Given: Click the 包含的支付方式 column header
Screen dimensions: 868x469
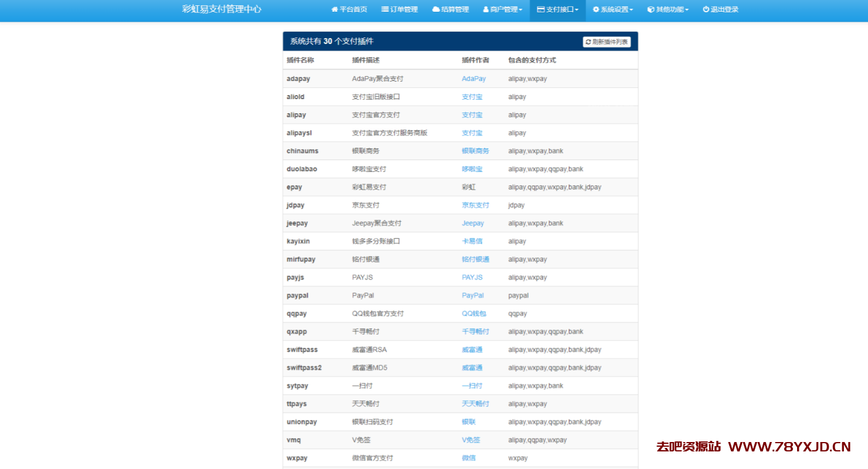Looking at the screenshot, I should (532, 60).
